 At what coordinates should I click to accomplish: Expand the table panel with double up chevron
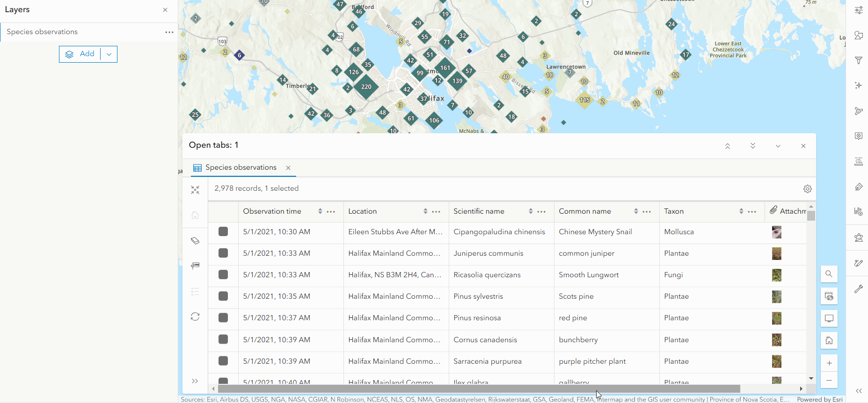point(728,146)
